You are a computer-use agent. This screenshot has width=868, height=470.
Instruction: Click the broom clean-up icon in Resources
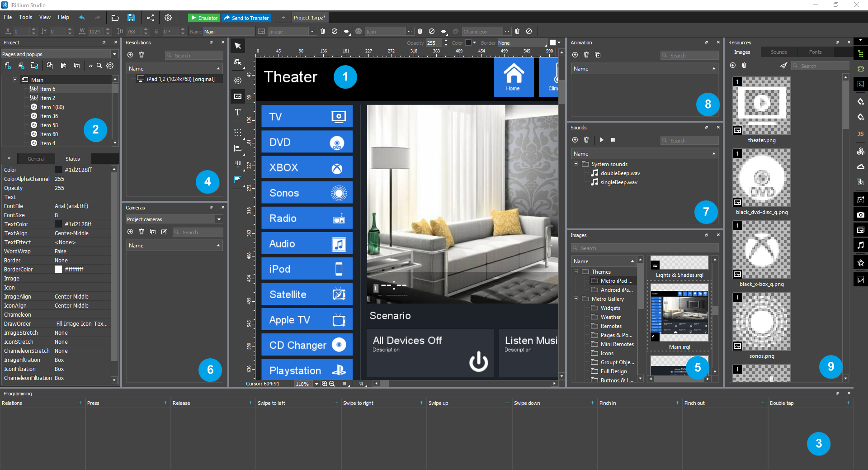(x=783, y=66)
